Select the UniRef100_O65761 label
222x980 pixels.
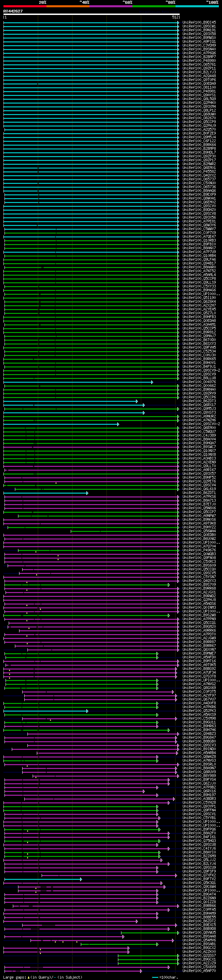pyautogui.click(x=199, y=64)
